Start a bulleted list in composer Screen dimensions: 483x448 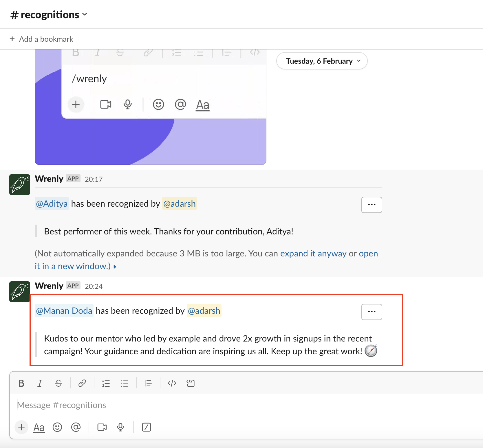click(x=125, y=383)
